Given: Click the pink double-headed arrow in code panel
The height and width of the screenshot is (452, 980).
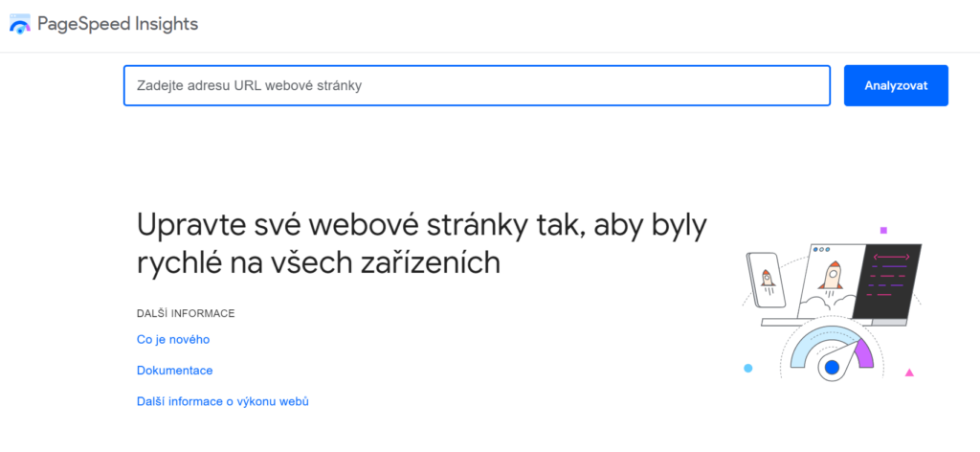Looking at the screenshot, I should pyautogui.click(x=892, y=257).
